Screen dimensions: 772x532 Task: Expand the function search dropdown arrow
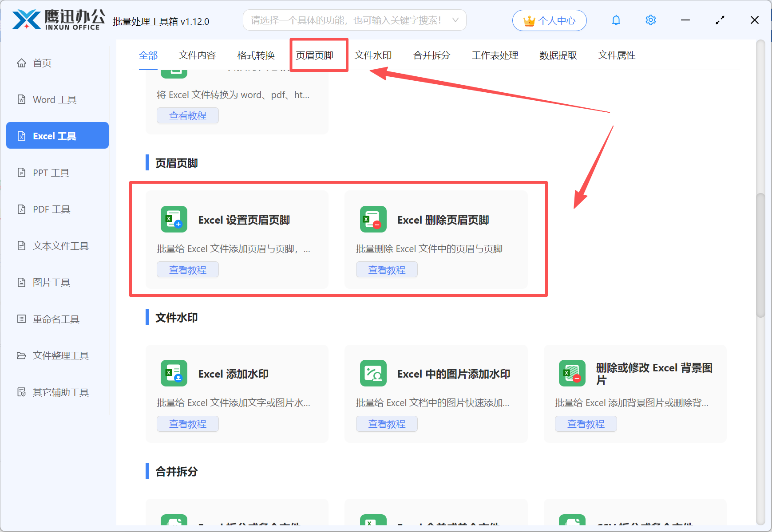coord(455,20)
